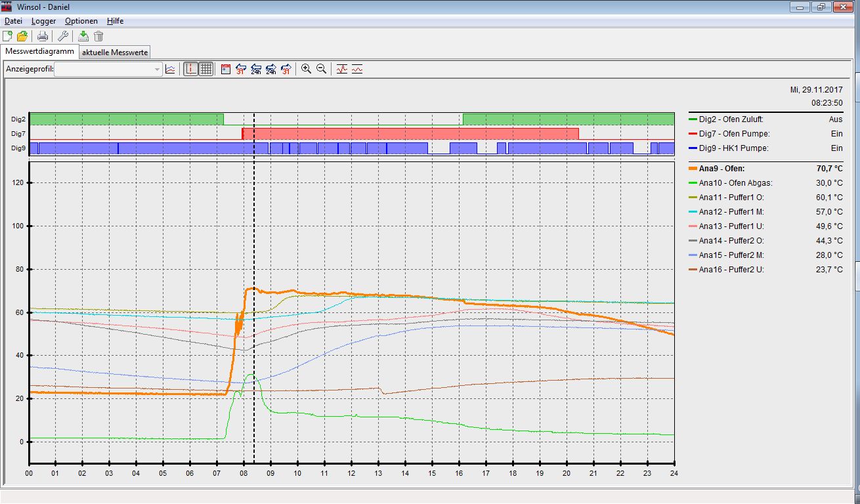Open the Logger menu
This screenshot has height=504, width=860.
coord(43,21)
